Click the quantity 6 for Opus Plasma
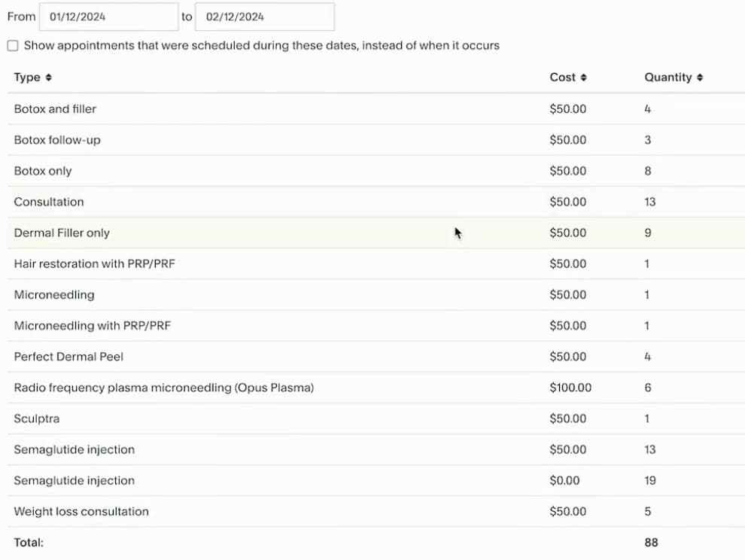This screenshot has width=745, height=560. tap(648, 388)
